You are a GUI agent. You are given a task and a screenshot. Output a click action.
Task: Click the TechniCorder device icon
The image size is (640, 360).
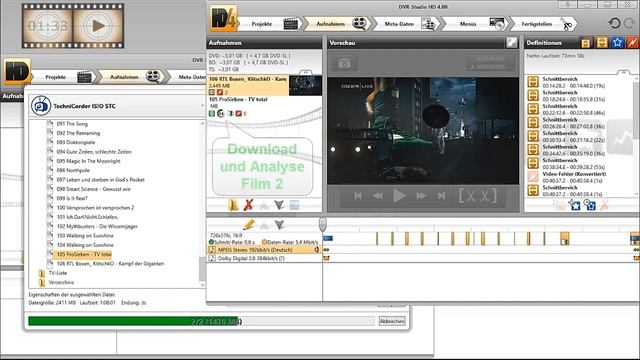[41, 106]
